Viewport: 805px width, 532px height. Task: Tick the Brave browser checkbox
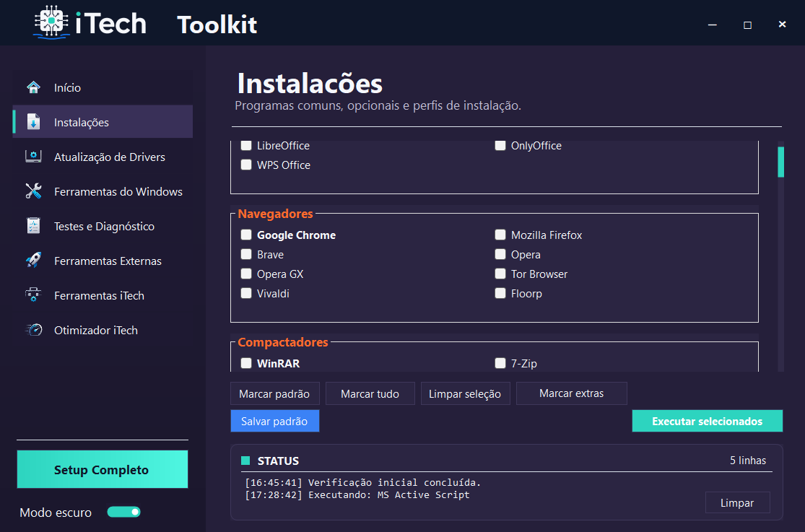click(246, 254)
